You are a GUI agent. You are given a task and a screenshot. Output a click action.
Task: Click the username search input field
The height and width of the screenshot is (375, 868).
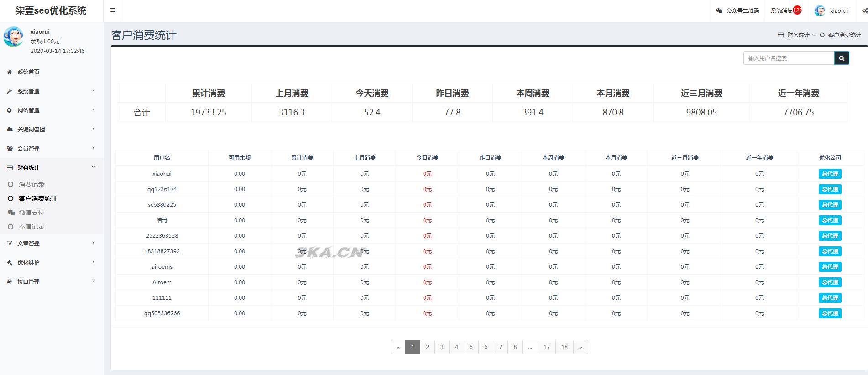coord(789,58)
